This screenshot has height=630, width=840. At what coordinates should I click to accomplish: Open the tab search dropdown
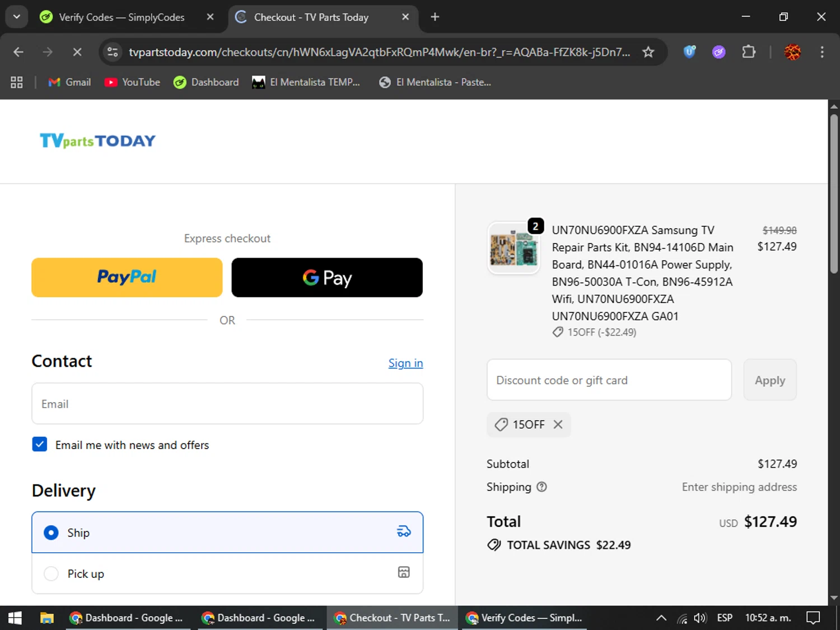coord(17,17)
